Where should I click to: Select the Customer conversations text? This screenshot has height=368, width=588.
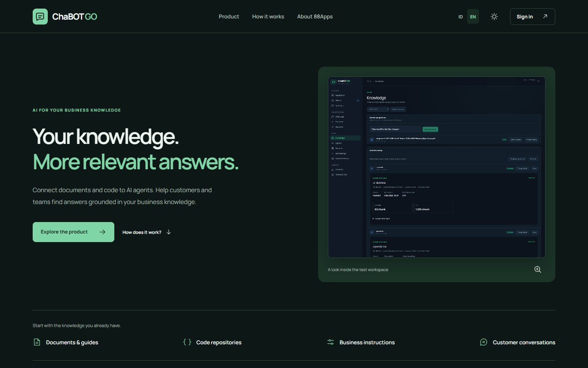pos(524,343)
